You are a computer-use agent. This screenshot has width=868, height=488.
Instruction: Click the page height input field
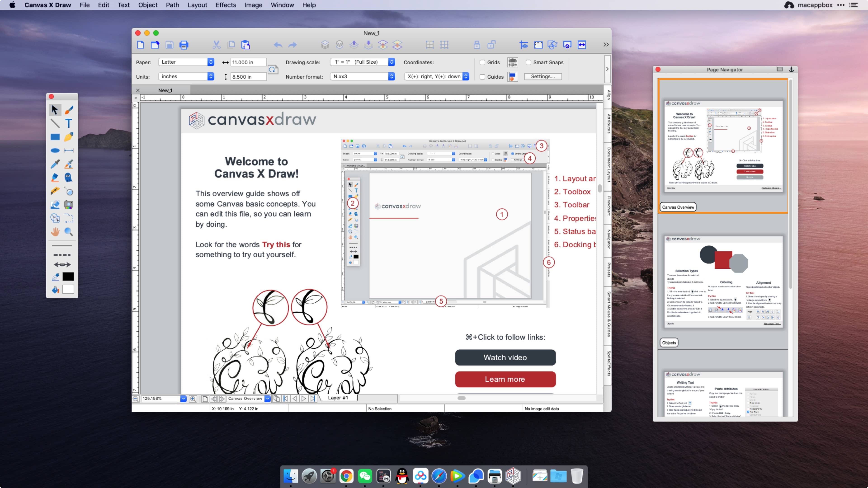pos(248,77)
